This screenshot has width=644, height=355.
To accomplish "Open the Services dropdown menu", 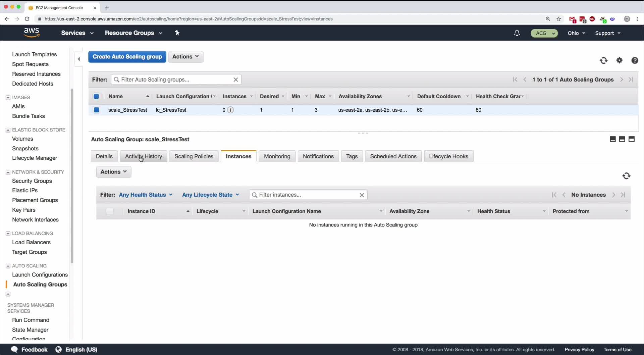I will click(x=77, y=33).
